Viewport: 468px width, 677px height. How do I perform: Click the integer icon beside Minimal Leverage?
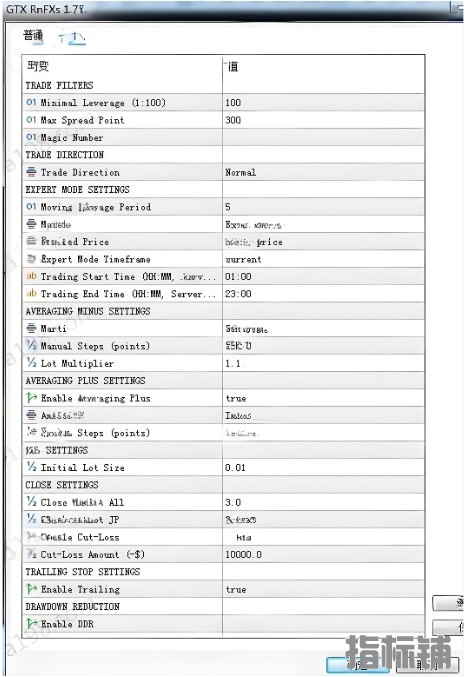point(31,102)
